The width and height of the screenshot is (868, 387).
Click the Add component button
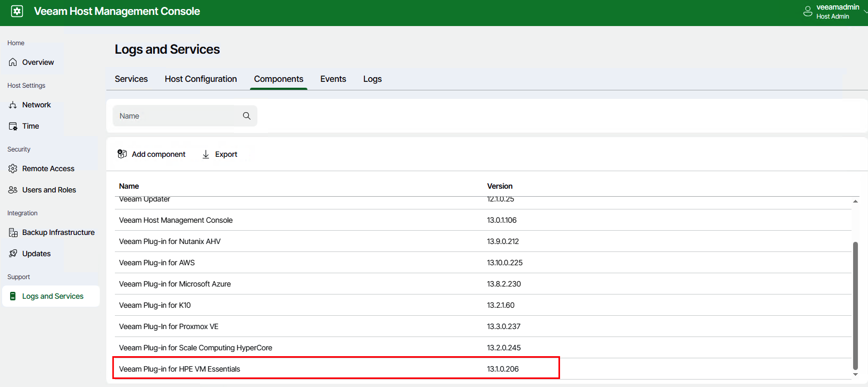coord(152,154)
